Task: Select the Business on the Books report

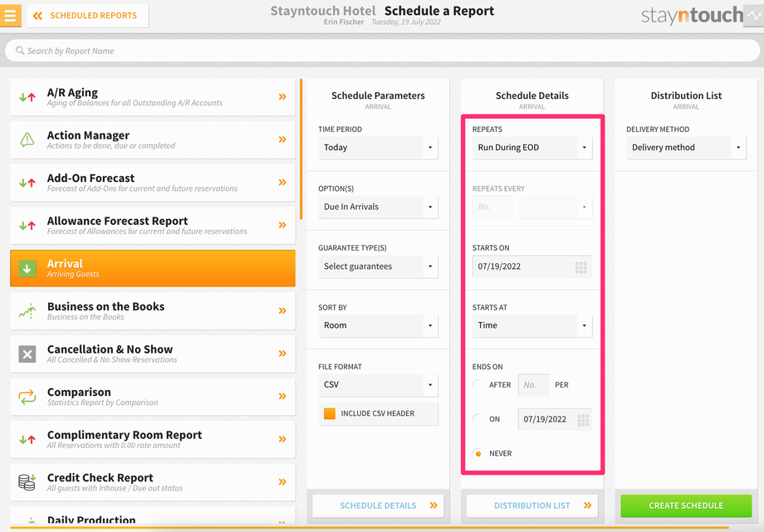Action: pos(153,311)
